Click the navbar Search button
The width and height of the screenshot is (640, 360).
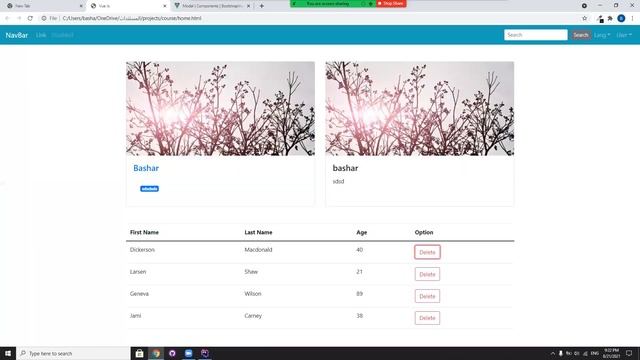pyautogui.click(x=580, y=35)
